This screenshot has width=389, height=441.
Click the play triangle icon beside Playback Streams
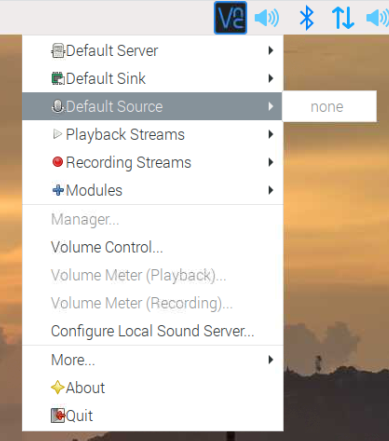[x=57, y=134]
